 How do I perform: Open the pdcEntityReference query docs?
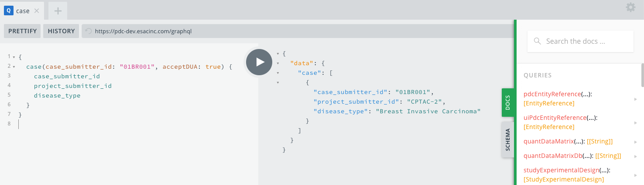coord(552,94)
